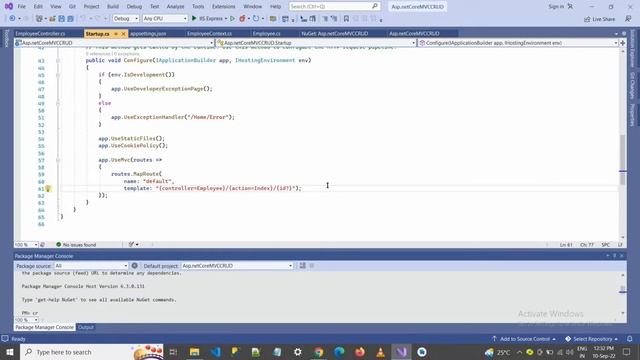The image size is (640, 360).
Task: Click the Save All icon
Action: (71, 19)
